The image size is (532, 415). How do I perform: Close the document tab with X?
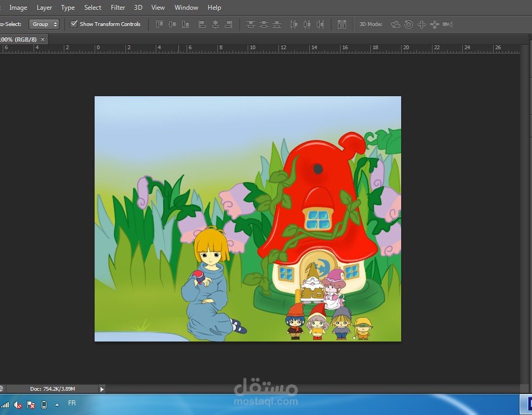tap(43, 39)
